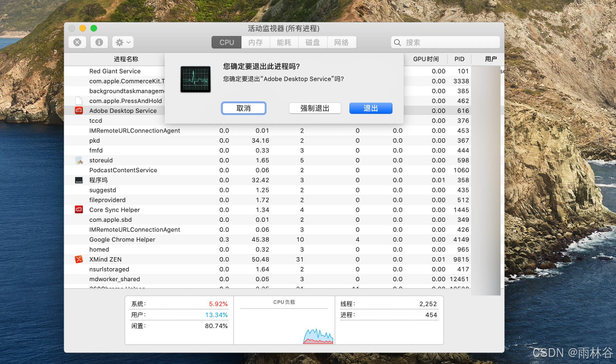Click the yellow minimize window button

pyautogui.click(x=82, y=28)
